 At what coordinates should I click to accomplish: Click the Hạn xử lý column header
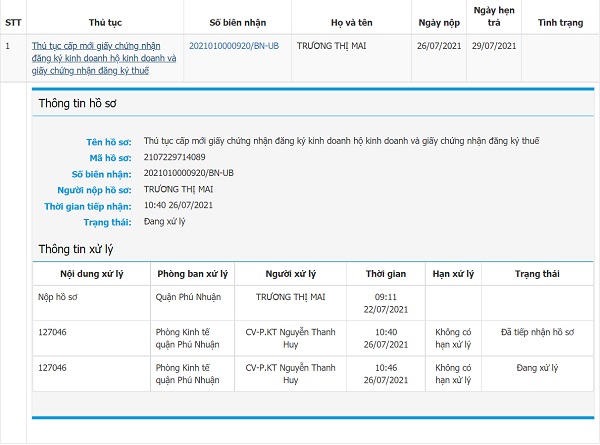[x=453, y=274]
